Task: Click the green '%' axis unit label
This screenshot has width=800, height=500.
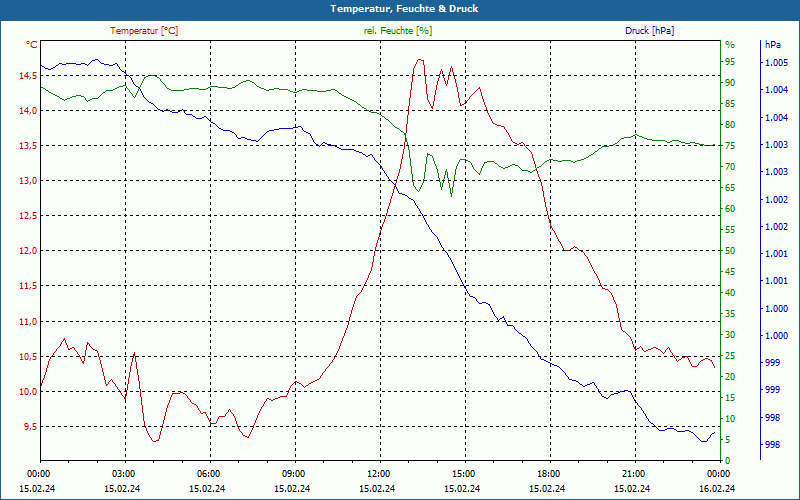Action: click(x=730, y=45)
